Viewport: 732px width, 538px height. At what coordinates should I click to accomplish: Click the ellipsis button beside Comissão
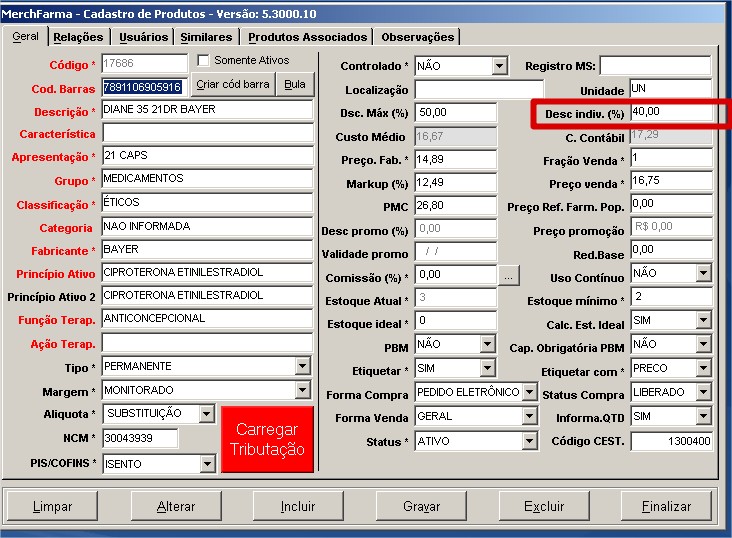pyautogui.click(x=509, y=274)
